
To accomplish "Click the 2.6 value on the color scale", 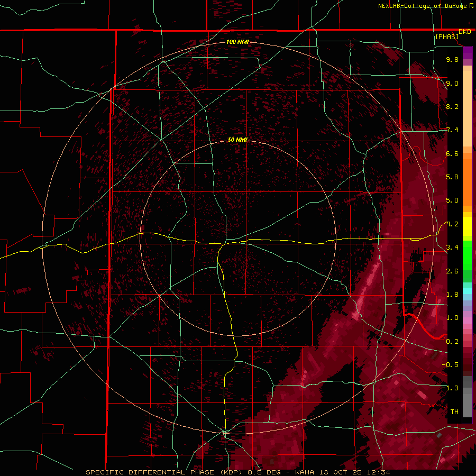I will (x=452, y=271).
